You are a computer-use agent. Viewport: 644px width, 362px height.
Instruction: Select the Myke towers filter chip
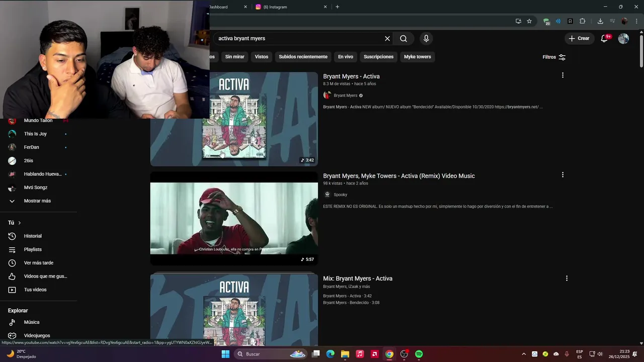pyautogui.click(x=418, y=57)
